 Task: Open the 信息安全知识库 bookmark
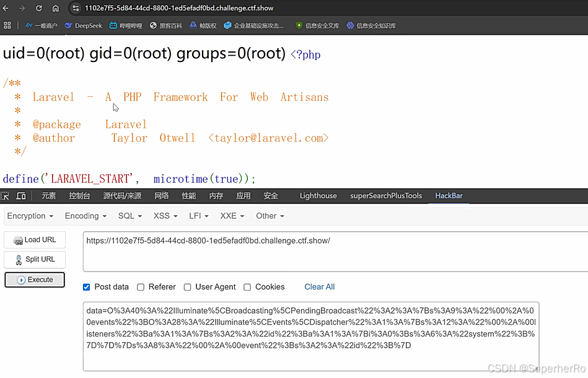pos(371,25)
